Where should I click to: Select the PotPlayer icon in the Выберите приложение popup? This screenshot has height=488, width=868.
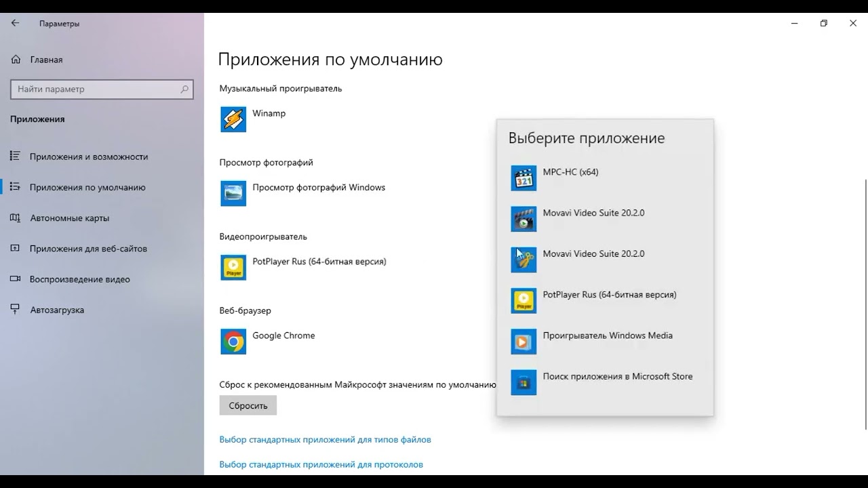(524, 301)
